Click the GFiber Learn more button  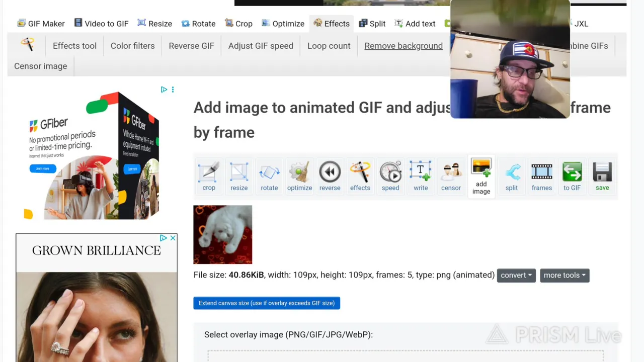(x=43, y=168)
